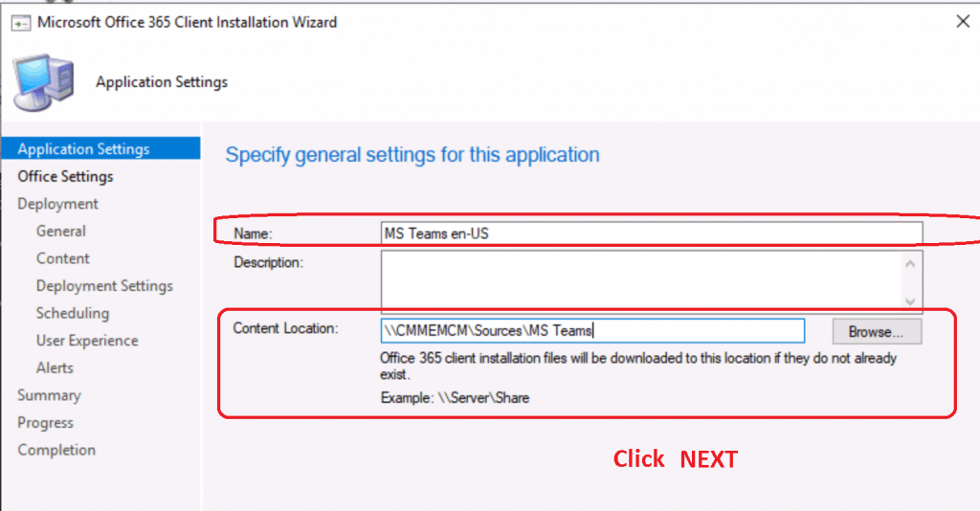Go to the Progress step
The image size is (980, 511).
tap(45, 423)
